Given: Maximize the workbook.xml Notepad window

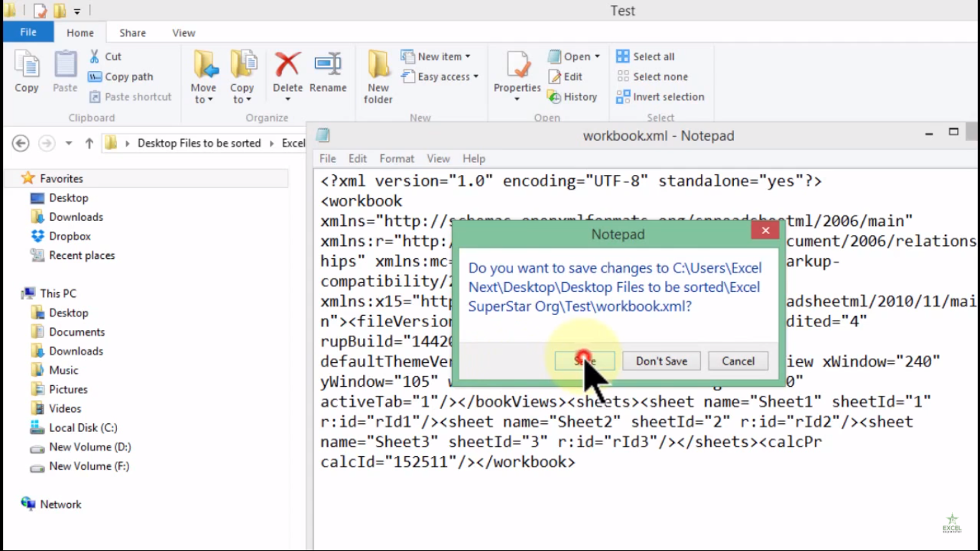Looking at the screenshot, I should point(953,132).
